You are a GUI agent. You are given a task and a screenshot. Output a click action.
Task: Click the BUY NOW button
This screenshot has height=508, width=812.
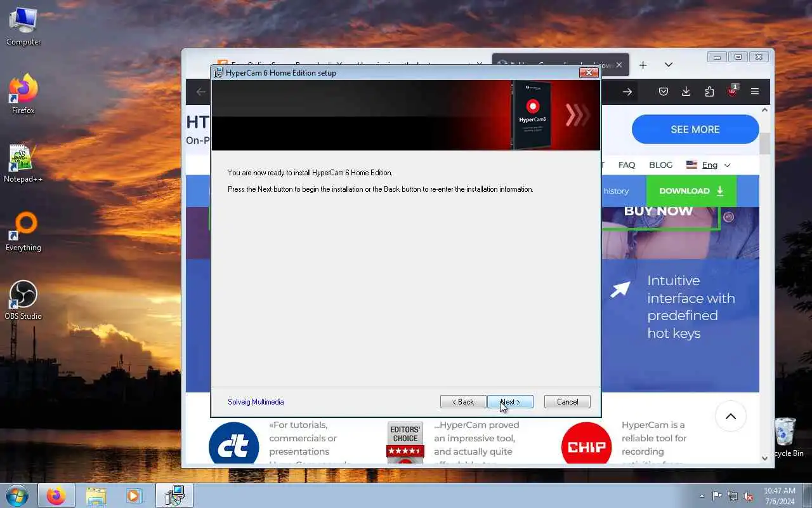[x=658, y=211]
